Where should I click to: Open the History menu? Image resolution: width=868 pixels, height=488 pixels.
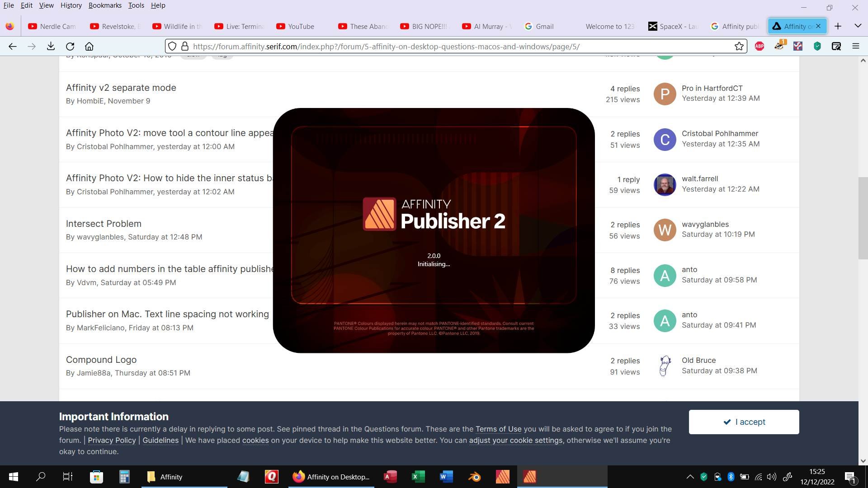click(x=71, y=5)
